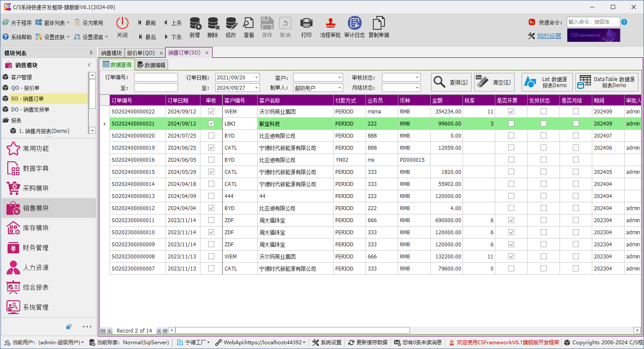
Task: Open the 审计日志 audit log icon
Action: pos(354,23)
